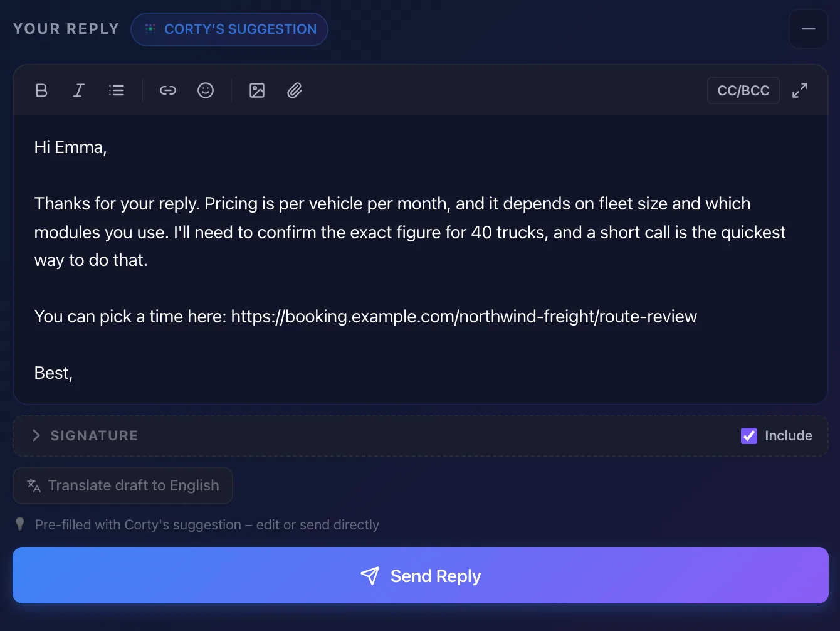The image size is (840, 631).
Task: Click Translate draft to English
Action: point(123,485)
